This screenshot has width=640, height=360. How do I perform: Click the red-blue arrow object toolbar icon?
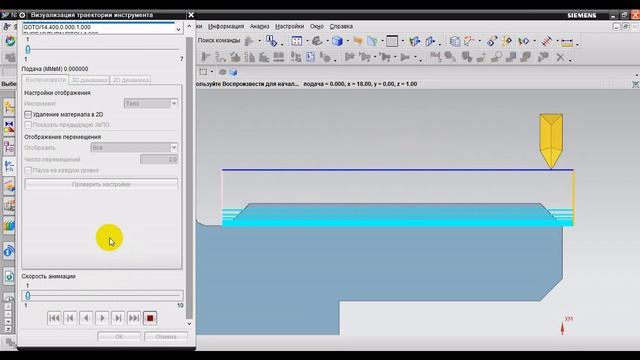click(x=524, y=41)
